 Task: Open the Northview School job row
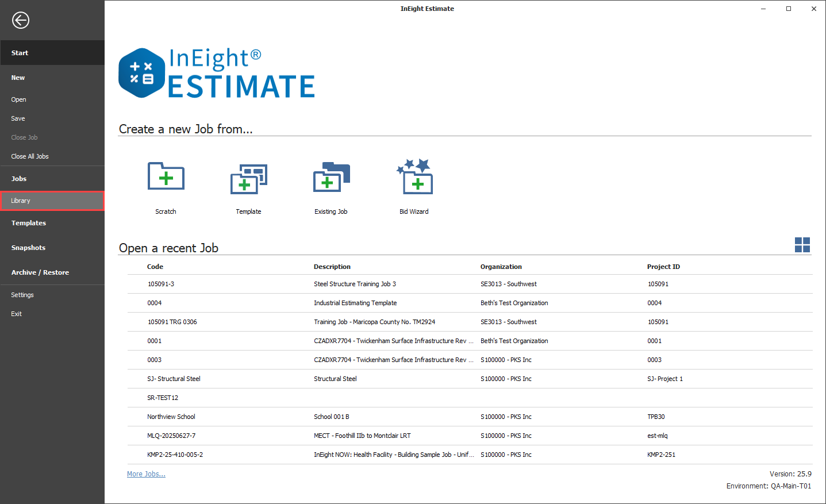pyautogui.click(x=171, y=417)
